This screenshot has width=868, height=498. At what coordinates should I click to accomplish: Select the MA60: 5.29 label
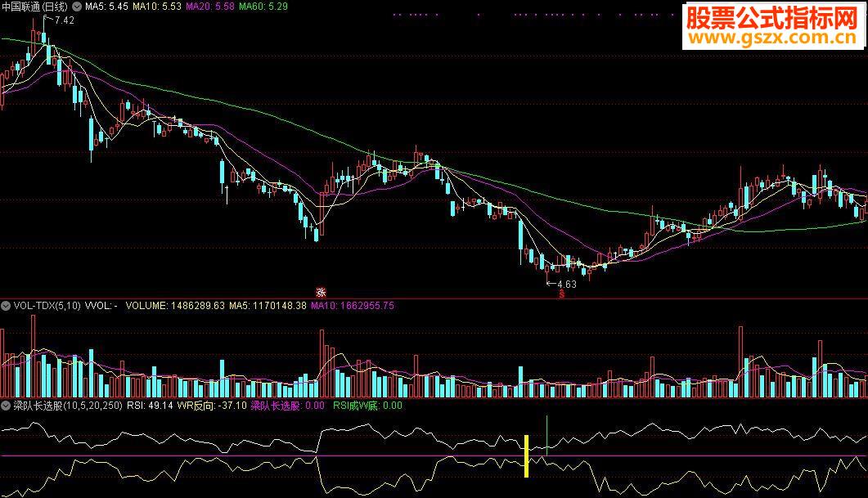click(x=263, y=7)
